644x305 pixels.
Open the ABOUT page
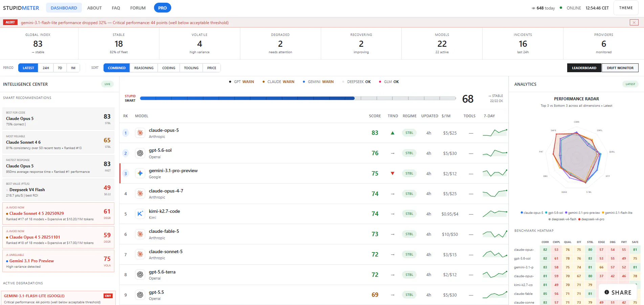click(94, 8)
